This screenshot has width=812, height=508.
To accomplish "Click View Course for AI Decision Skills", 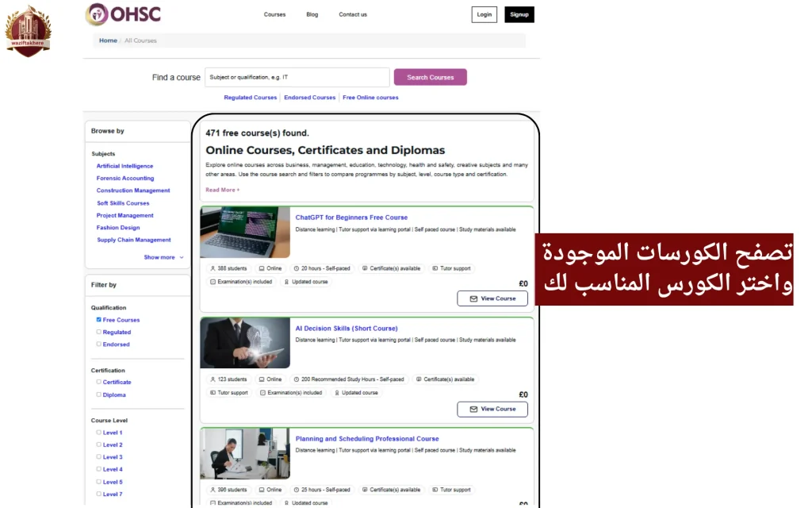I will (492, 409).
